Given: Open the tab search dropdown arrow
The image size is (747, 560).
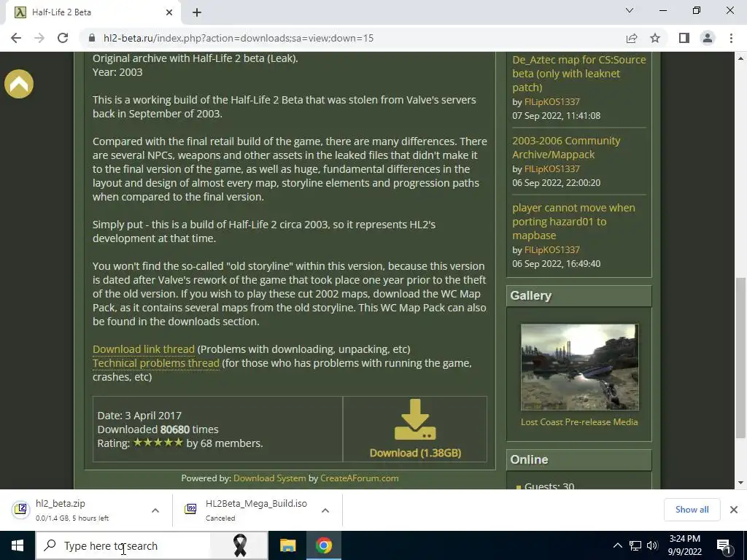Looking at the screenshot, I should [x=630, y=10].
